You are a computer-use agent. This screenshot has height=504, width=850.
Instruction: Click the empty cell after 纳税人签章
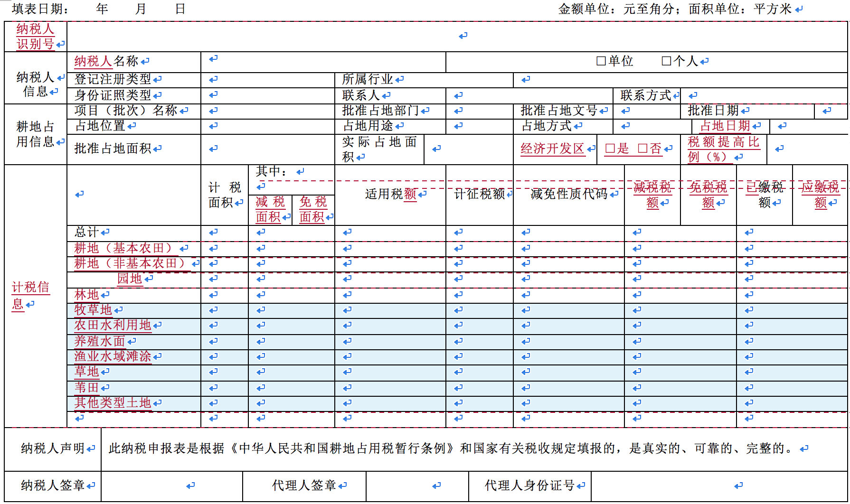[172, 486]
